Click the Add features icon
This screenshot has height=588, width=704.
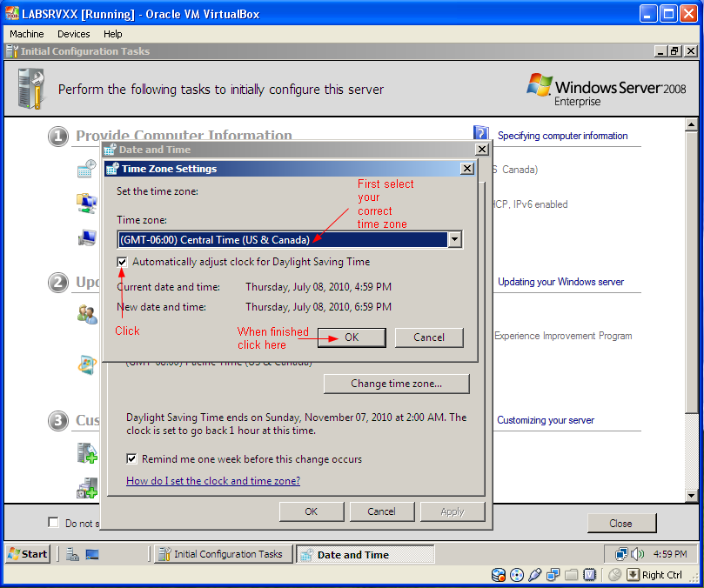pos(87,488)
